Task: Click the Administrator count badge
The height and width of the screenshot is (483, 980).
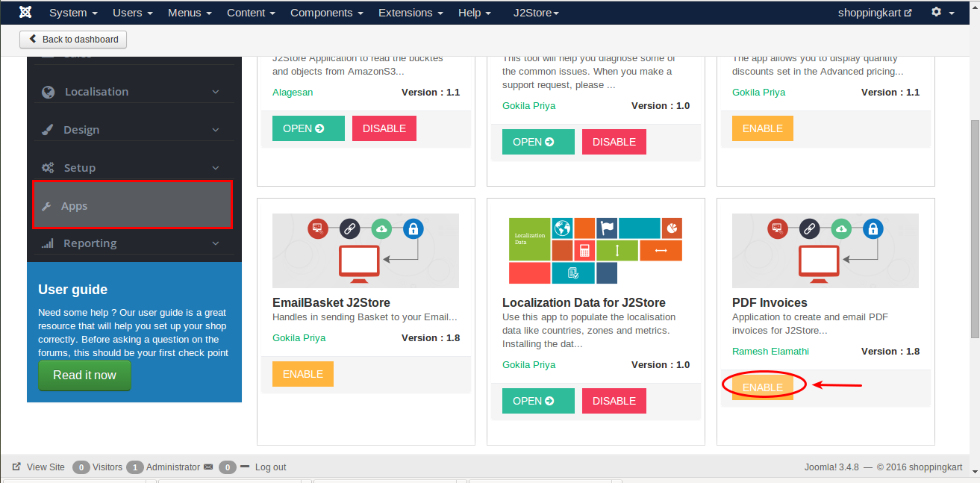Action: pos(135,467)
